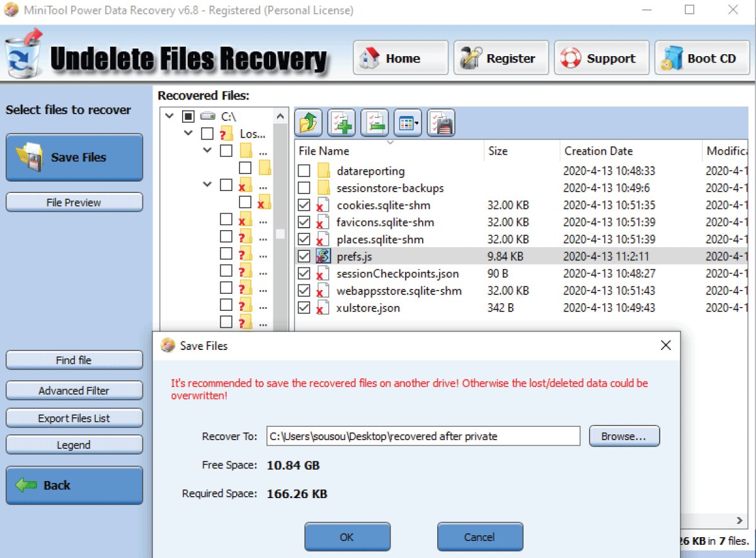Click the Register button
Image resolution: width=756 pixels, height=558 pixels.
[501, 58]
